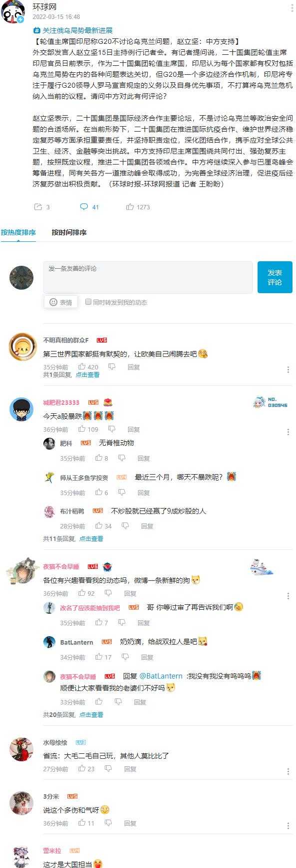Click the 发表评论 button

pyautogui.click(x=275, y=277)
